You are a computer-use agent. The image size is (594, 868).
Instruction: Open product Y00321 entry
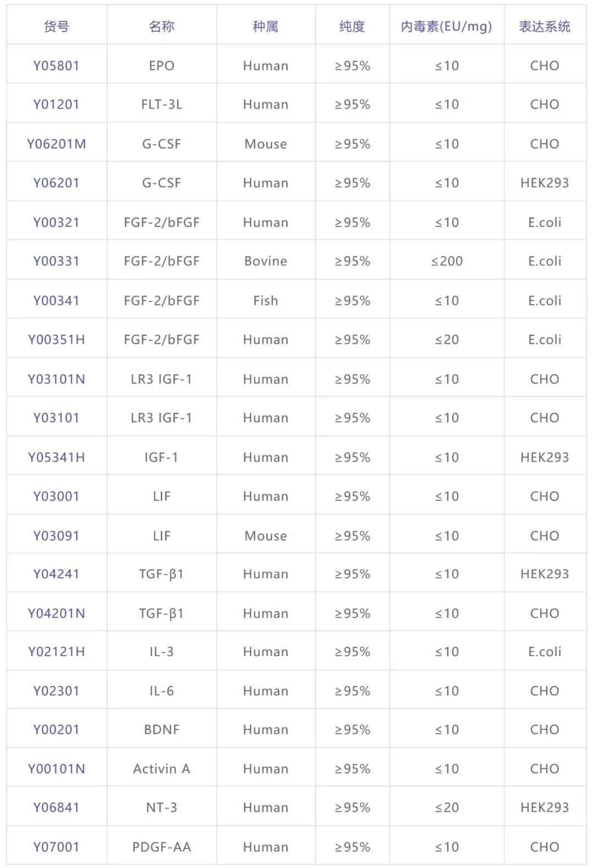[x=56, y=222]
